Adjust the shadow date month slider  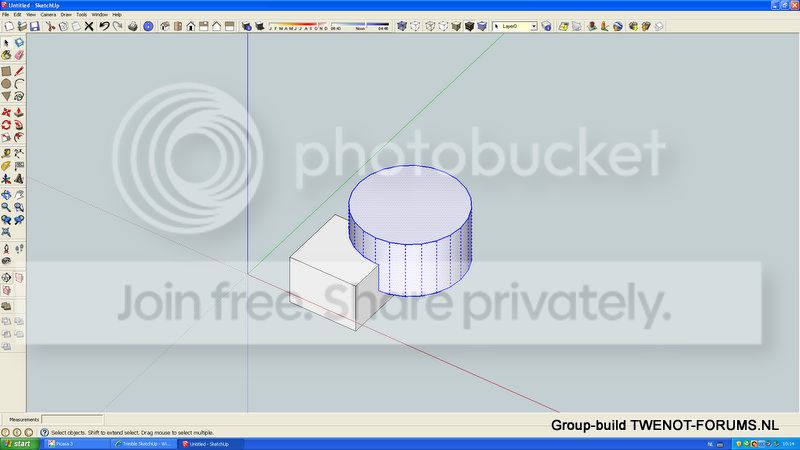tap(298, 26)
